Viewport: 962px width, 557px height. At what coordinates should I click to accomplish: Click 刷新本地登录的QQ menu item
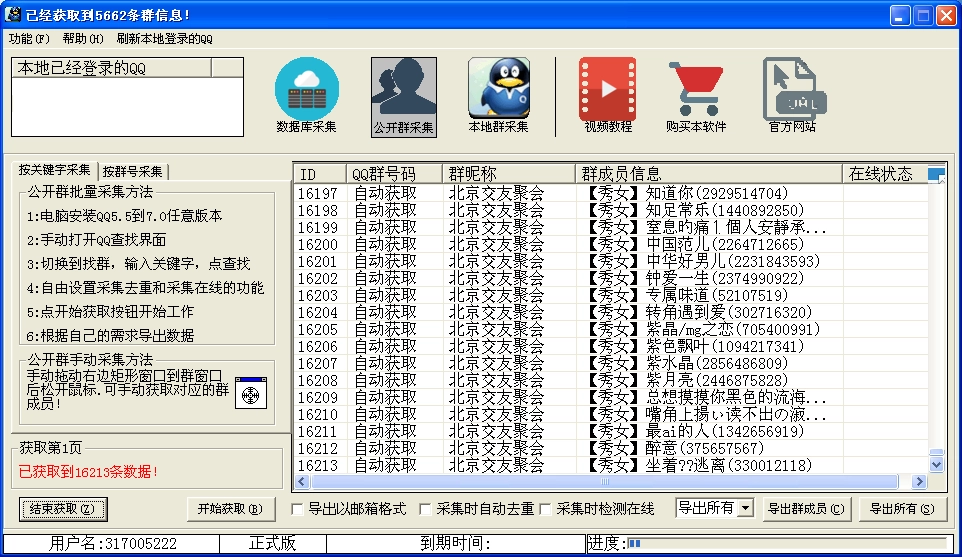[x=164, y=39]
